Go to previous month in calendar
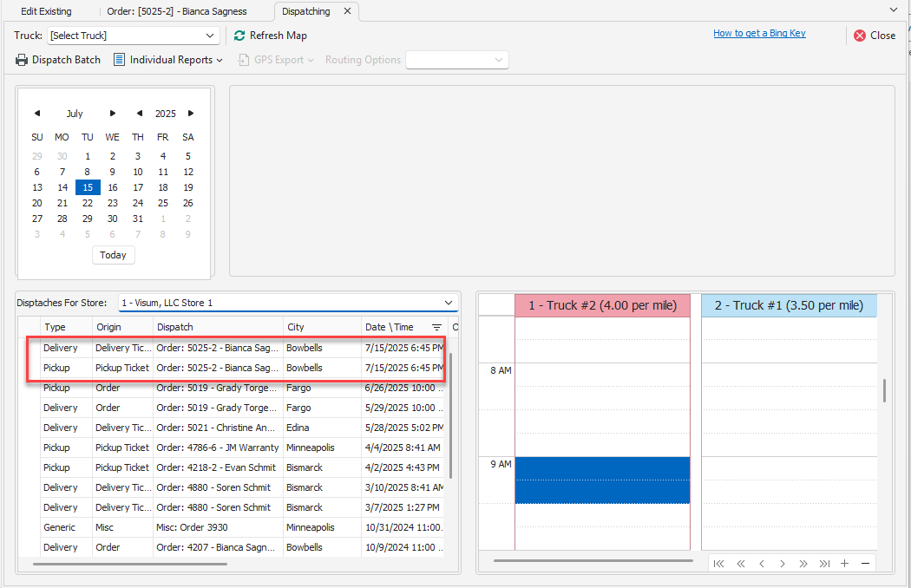The image size is (911, 588). click(37, 114)
